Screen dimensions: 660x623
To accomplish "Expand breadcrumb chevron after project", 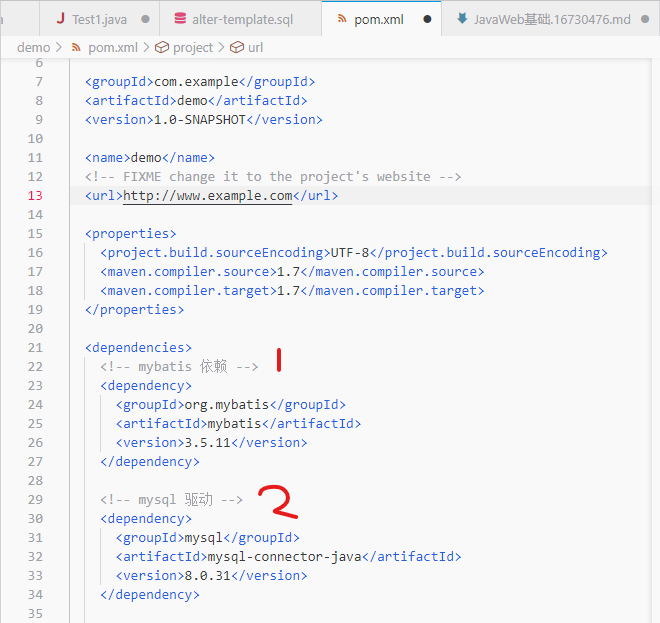I will [x=221, y=47].
